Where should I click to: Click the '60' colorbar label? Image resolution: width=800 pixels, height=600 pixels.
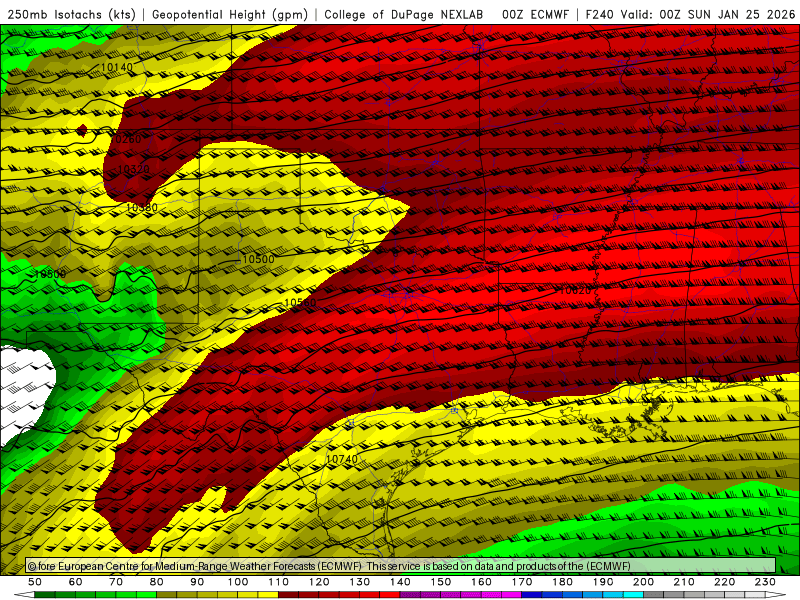76,582
